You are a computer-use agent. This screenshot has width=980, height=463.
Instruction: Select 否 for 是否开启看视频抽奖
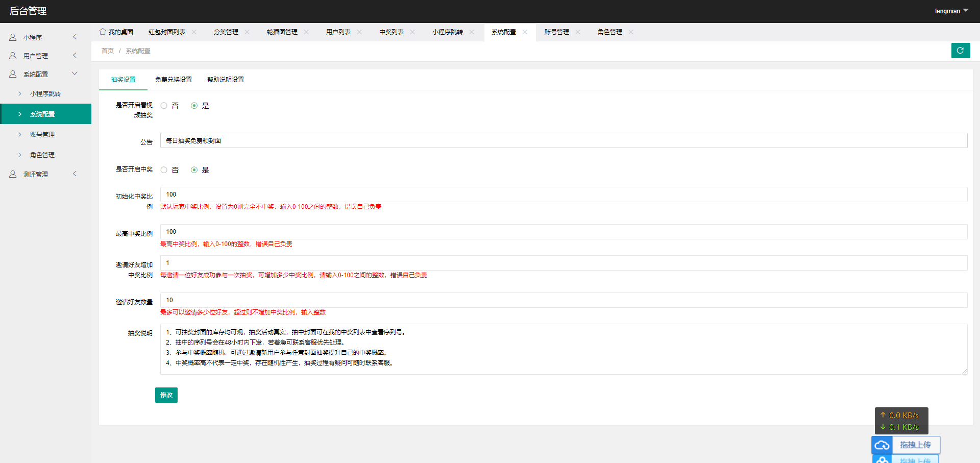coord(164,106)
